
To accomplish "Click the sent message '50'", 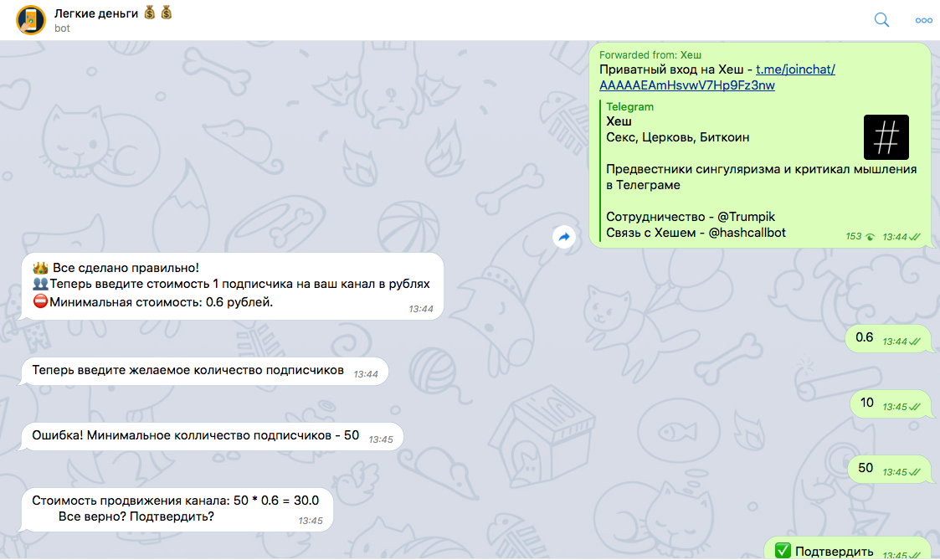I will coord(888,470).
